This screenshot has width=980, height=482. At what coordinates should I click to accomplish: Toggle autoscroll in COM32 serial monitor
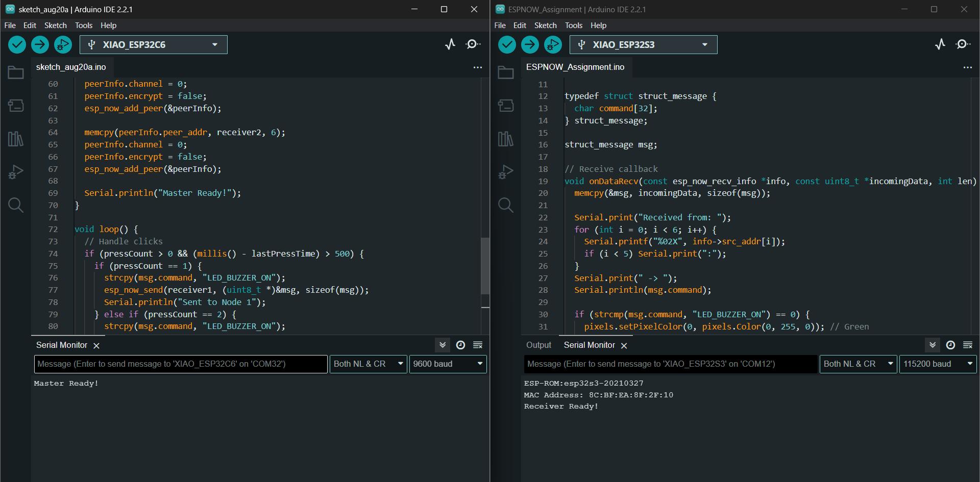click(443, 345)
